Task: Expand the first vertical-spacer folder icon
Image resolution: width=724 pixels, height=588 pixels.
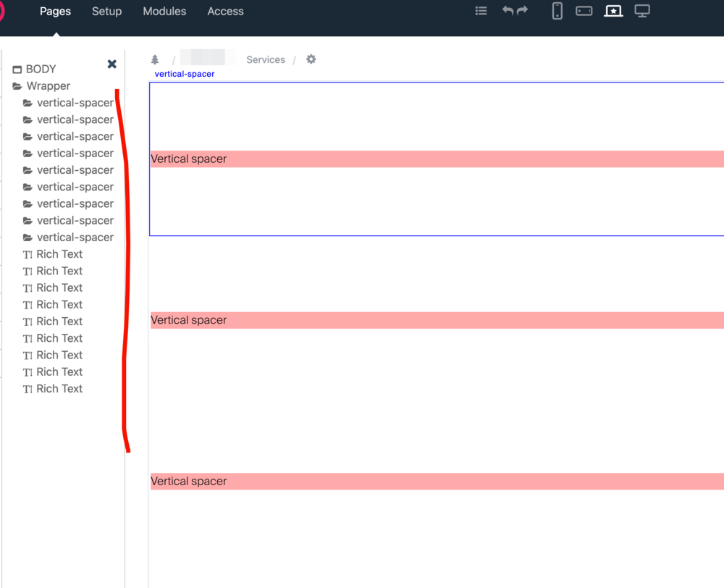Action: coord(28,103)
